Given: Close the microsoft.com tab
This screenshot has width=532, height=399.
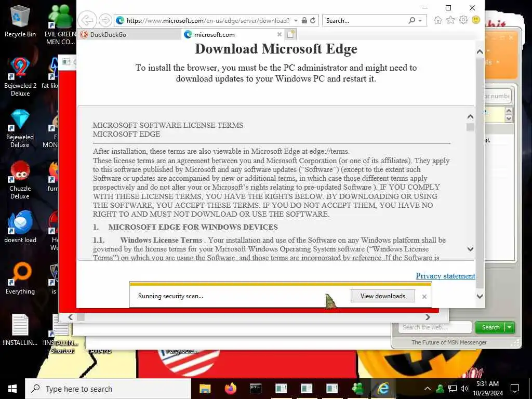Looking at the screenshot, I should 279,34.
